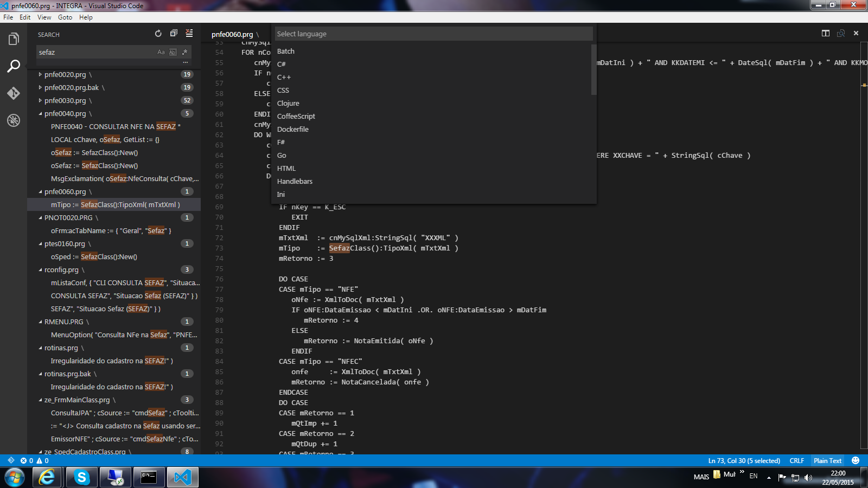Collapse the pnfe0040.prg results group

[40, 114]
